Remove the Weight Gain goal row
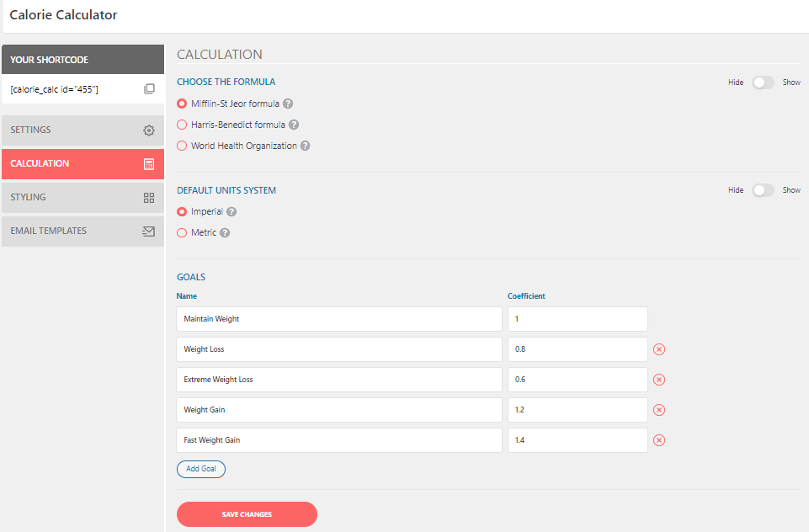 tap(659, 410)
